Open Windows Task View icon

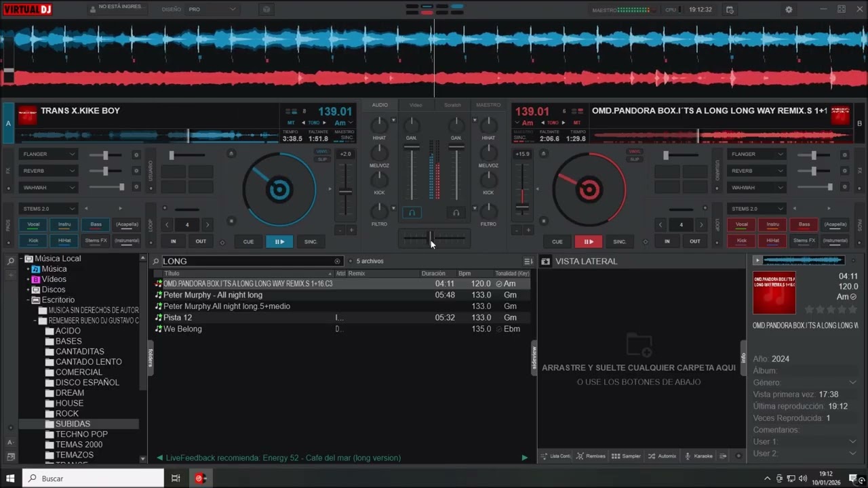175,478
